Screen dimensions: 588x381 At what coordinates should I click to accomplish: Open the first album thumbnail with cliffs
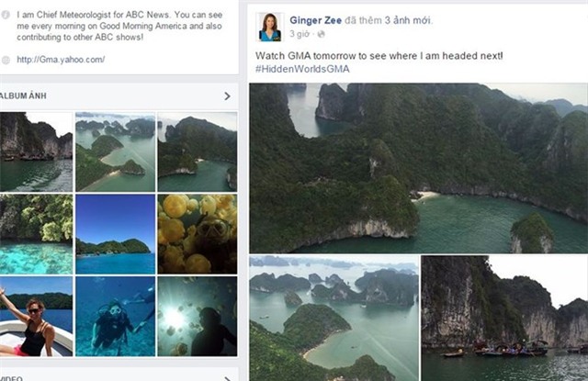point(36,151)
